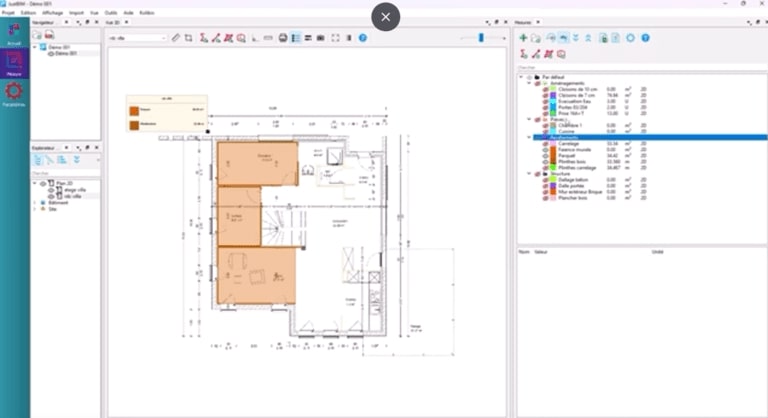Screen dimensions: 768x418
Task: Select count measurement tool in view toolbar
Action: click(204, 38)
